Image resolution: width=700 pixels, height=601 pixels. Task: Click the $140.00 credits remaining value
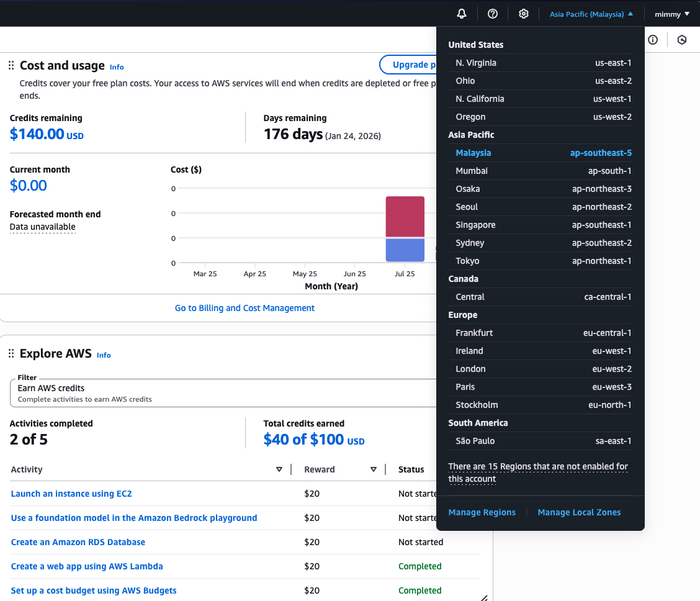47,134
